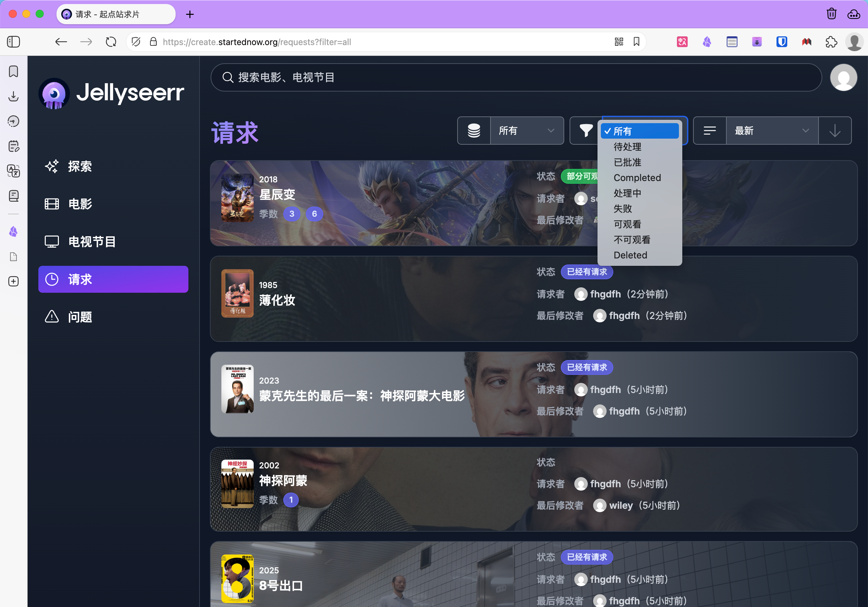Click the funnel filter icon
Image resolution: width=868 pixels, height=607 pixels.
586,131
